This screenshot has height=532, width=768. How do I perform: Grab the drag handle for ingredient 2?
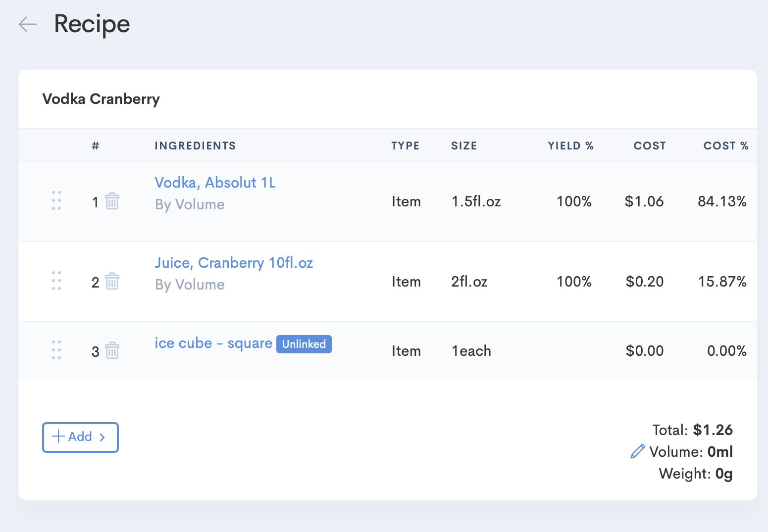56,281
